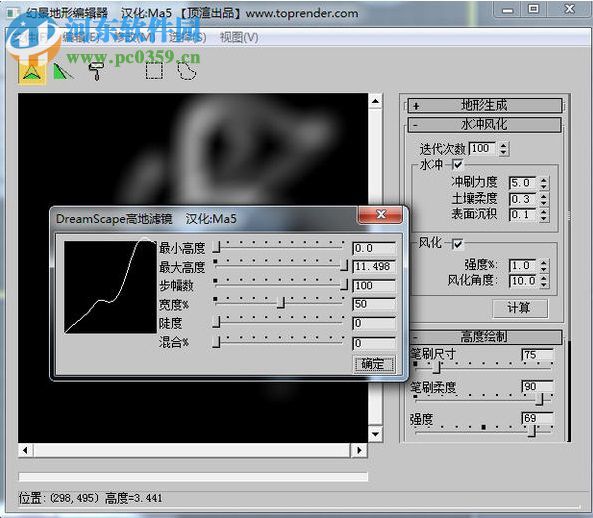
Task: Click the 步幅数 slider handle
Action: [344, 284]
